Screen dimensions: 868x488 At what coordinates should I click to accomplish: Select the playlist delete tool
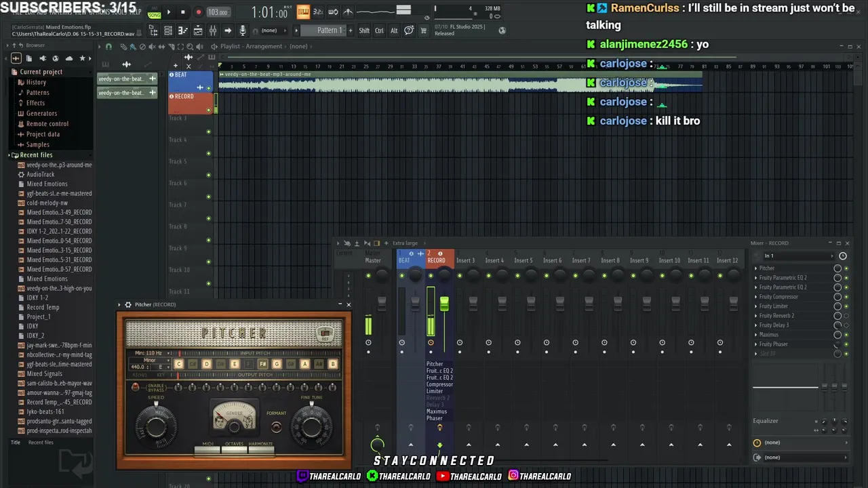142,46
